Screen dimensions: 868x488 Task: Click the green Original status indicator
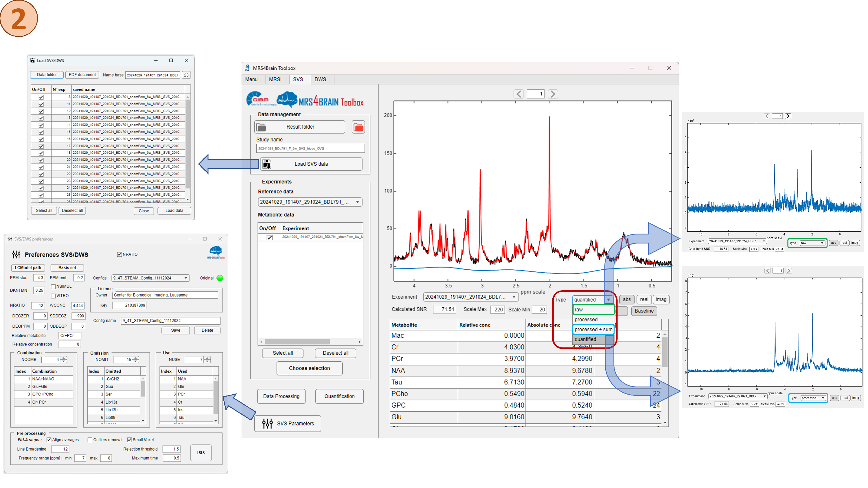220,278
